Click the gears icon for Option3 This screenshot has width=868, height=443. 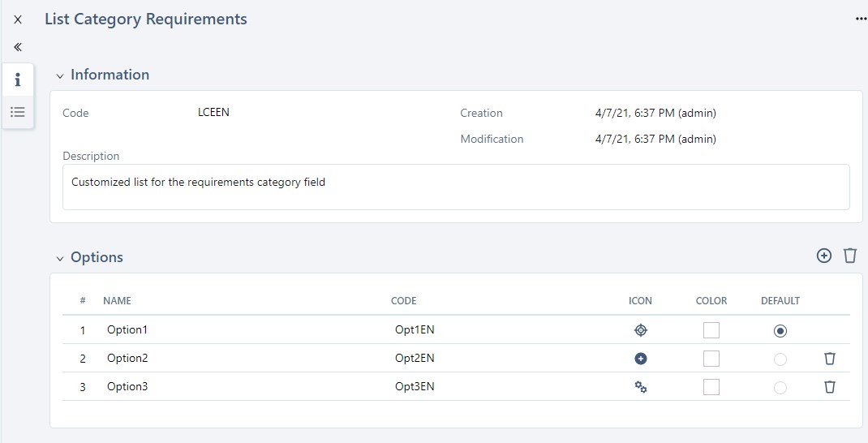click(640, 387)
